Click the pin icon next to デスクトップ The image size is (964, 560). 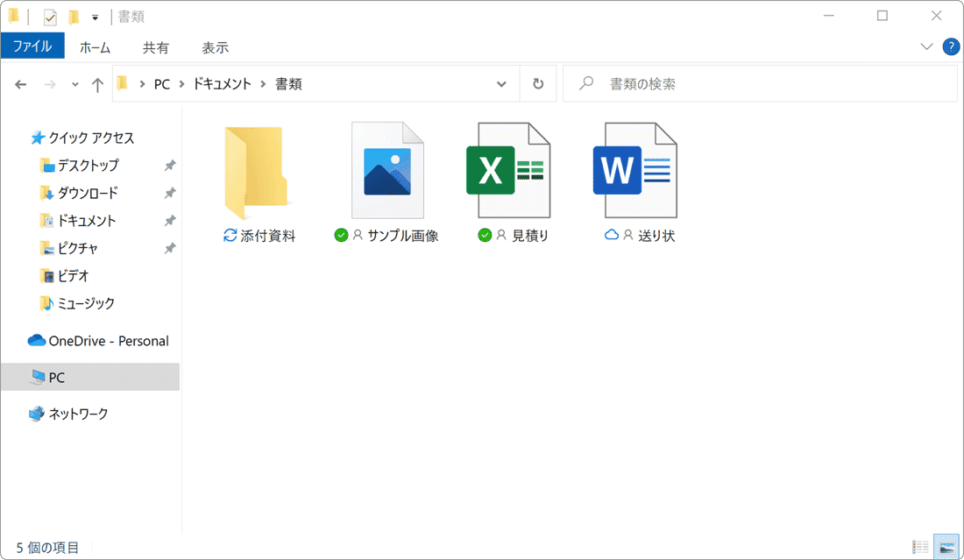[x=170, y=165]
